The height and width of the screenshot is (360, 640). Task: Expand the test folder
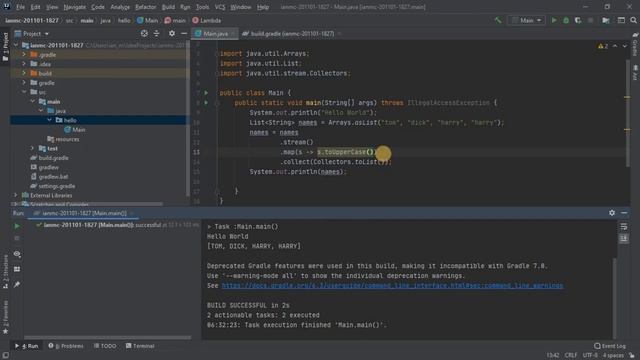32,148
